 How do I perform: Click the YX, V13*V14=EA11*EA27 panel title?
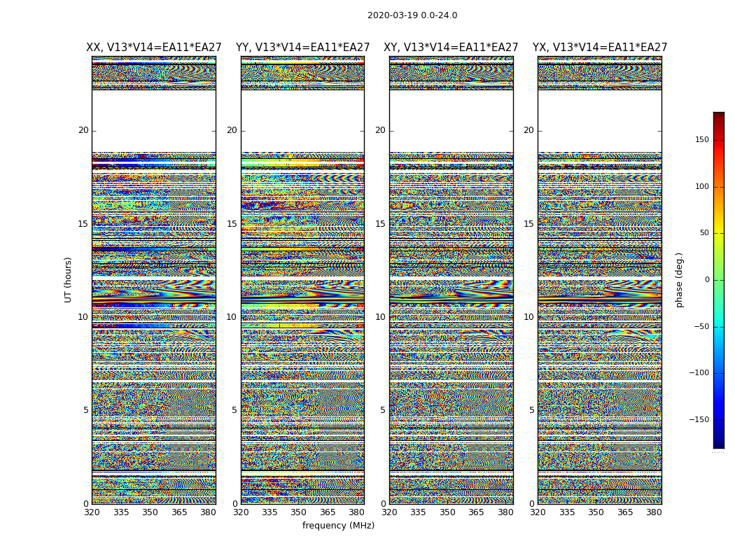point(599,48)
